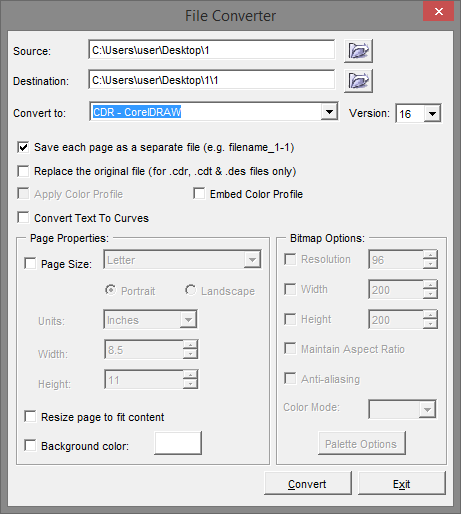
Task: Click the Exit button
Action: click(402, 483)
